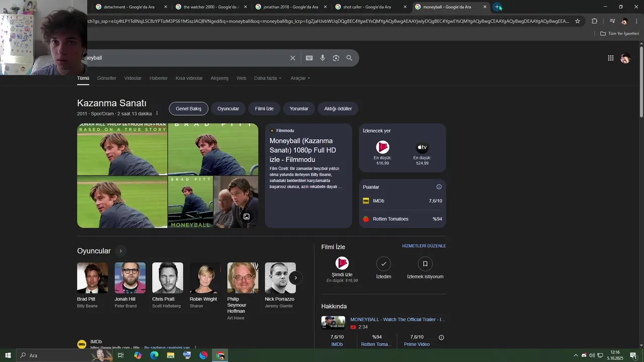Image resolution: width=644 pixels, height=362 pixels.
Task: Select the Filmi İzle chip
Action: pos(264,109)
